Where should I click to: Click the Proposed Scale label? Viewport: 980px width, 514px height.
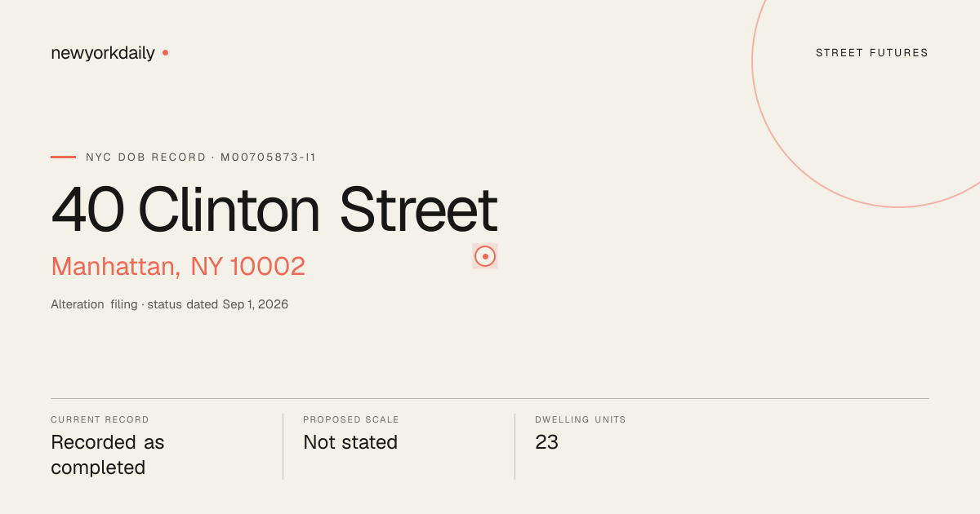coord(351,419)
